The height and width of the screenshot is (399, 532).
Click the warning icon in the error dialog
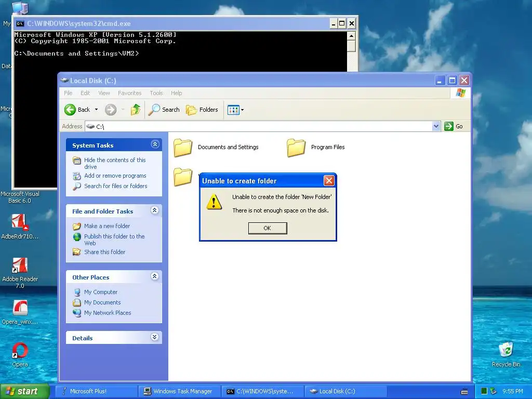(214, 202)
